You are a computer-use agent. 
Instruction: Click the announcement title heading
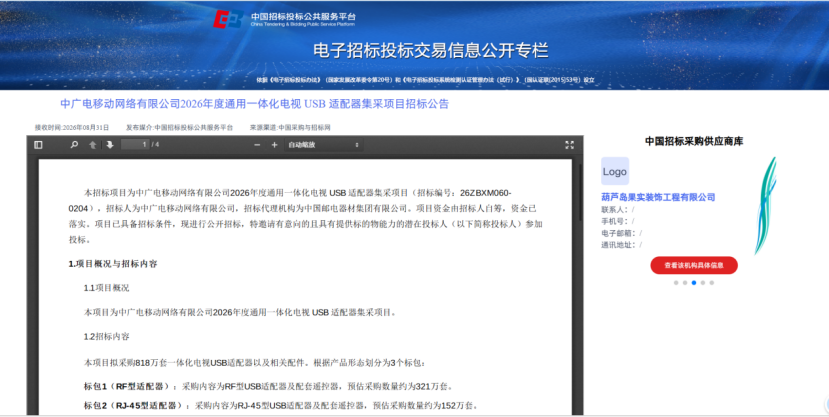coord(254,104)
